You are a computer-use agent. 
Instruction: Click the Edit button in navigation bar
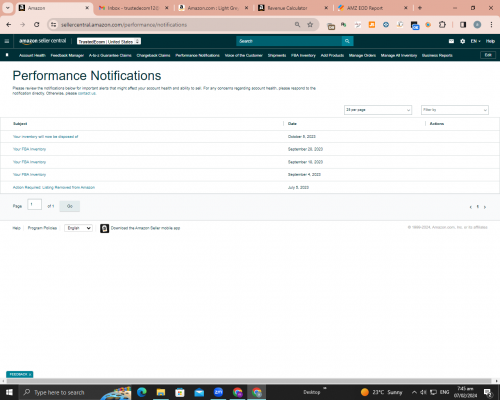(x=488, y=55)
